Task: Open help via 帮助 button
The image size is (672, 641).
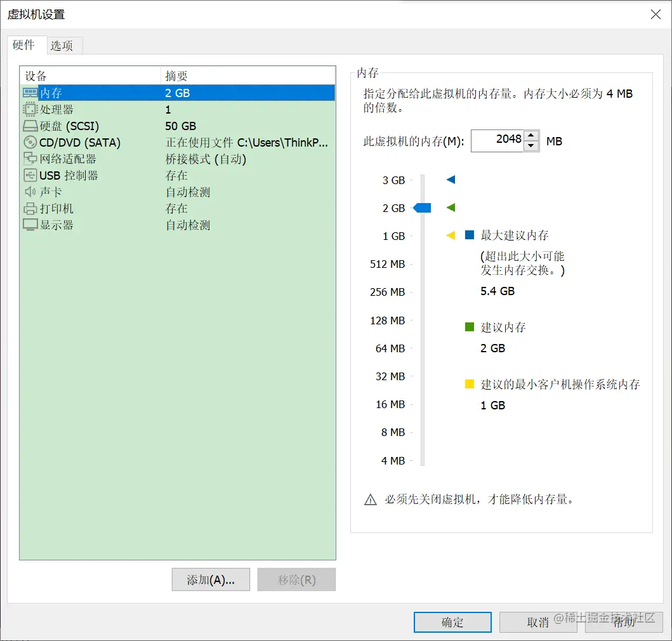Action: [624, 622]
